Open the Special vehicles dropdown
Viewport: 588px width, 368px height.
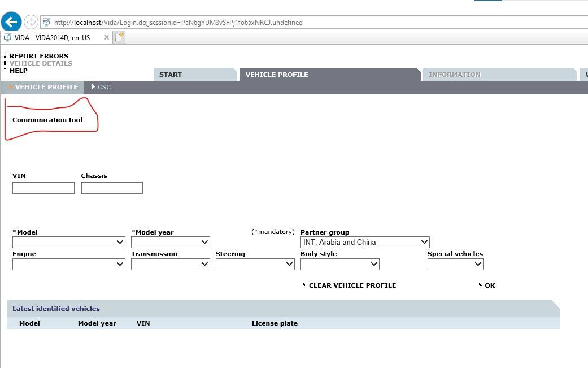pos(455,264)
